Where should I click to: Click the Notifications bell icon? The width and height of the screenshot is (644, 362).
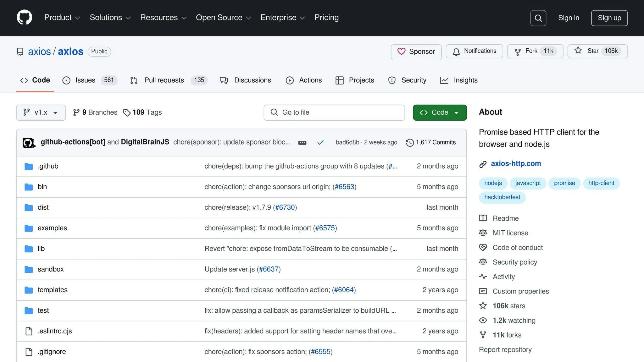pyautogui.click(x=456, y=52)
